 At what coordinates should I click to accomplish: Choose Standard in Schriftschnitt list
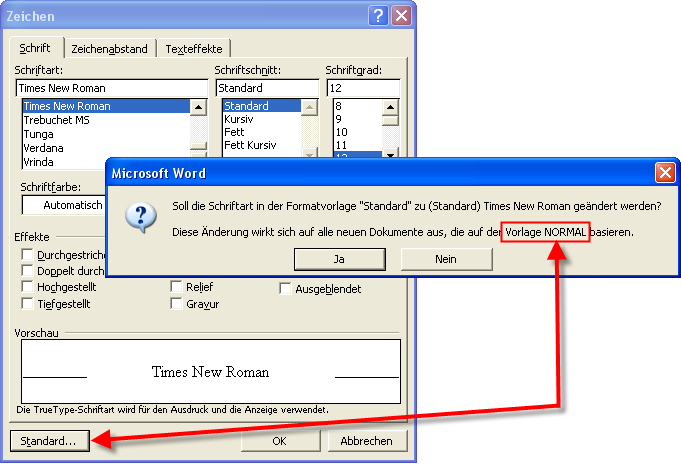pyautogui.click(x=262, y=106)
